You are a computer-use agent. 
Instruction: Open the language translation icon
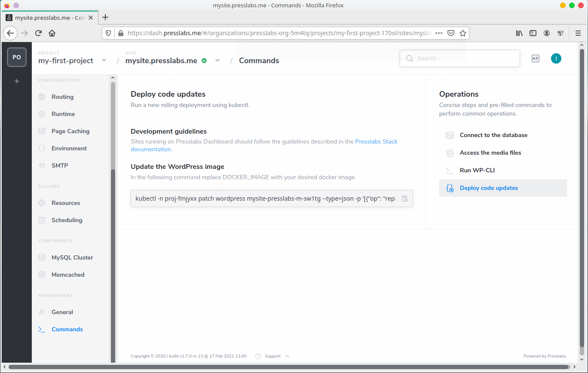(536, 58)
